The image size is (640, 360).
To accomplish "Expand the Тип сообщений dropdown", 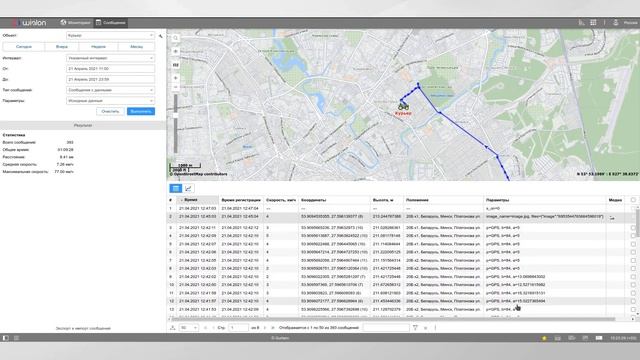I will pyautogui.click(x=111, y=90).
